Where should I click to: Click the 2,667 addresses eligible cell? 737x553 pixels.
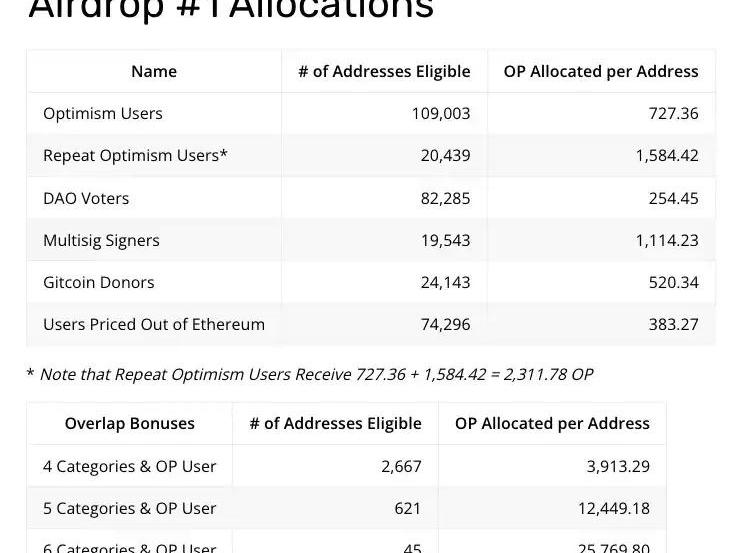coord(401,466)
